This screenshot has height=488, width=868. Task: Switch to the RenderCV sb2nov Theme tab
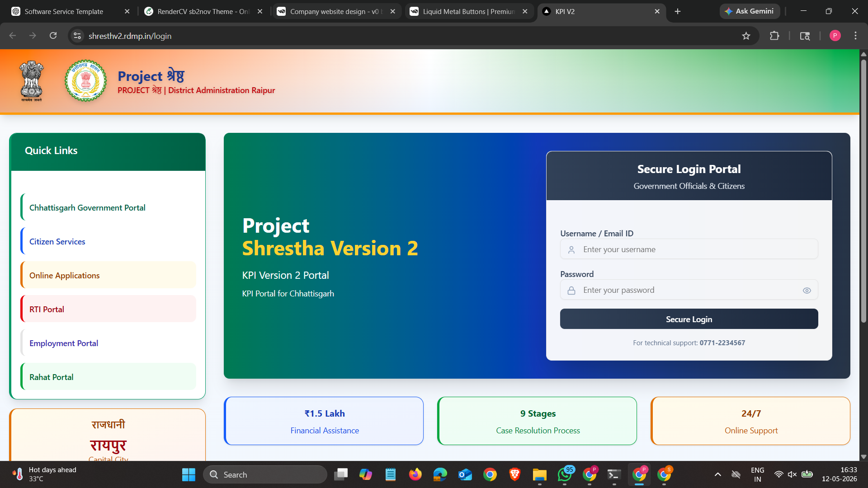(x=203, y=11)
